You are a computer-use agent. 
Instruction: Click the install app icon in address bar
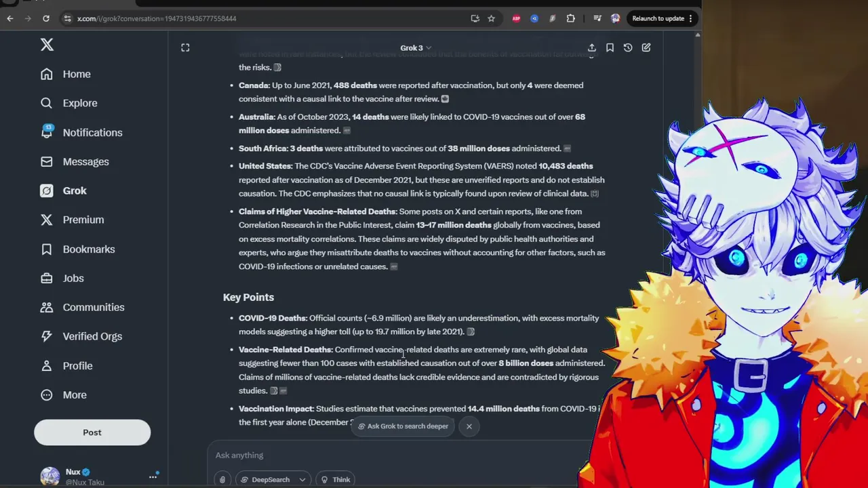[x=475, y=18]
